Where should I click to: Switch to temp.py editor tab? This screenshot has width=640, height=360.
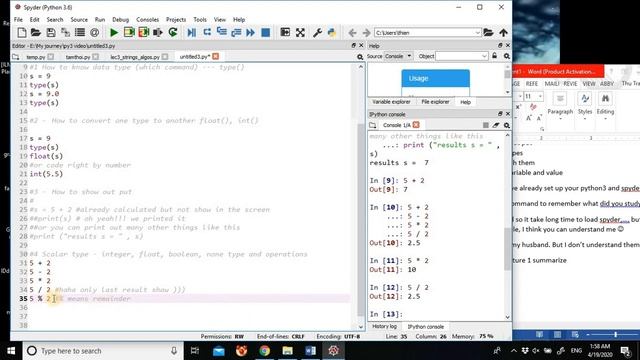(36, 57)
